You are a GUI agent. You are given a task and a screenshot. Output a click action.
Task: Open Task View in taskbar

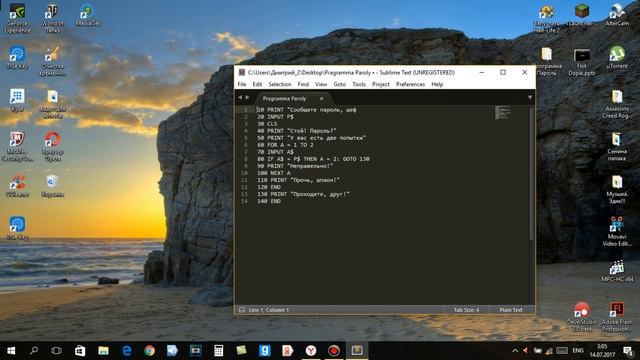pos(56,351)
